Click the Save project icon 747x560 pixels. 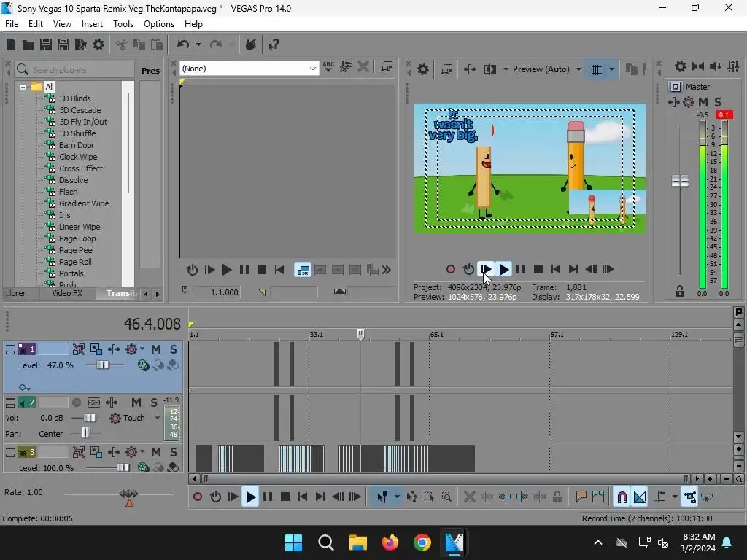[46, 44]
